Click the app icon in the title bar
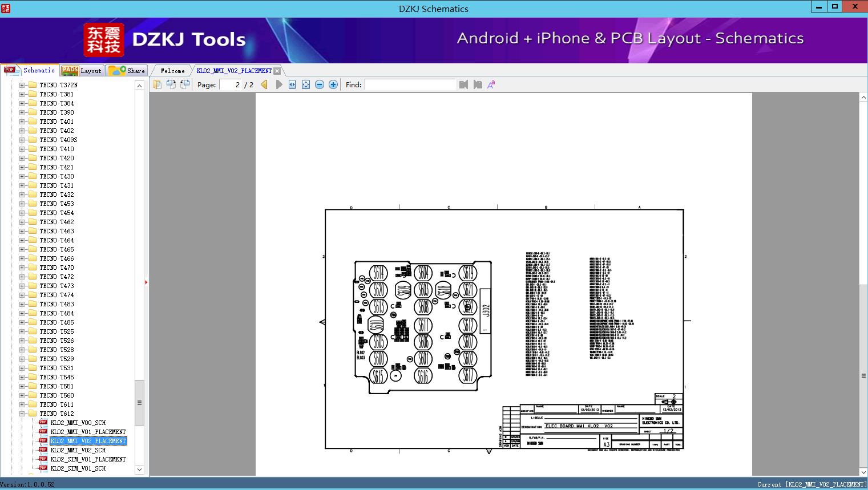 (x=5, y=8)
